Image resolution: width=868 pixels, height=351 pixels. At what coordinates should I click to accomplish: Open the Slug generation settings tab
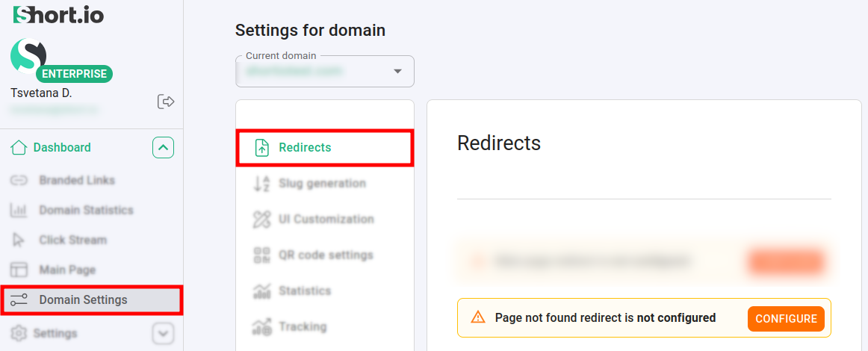click(322, 184)
